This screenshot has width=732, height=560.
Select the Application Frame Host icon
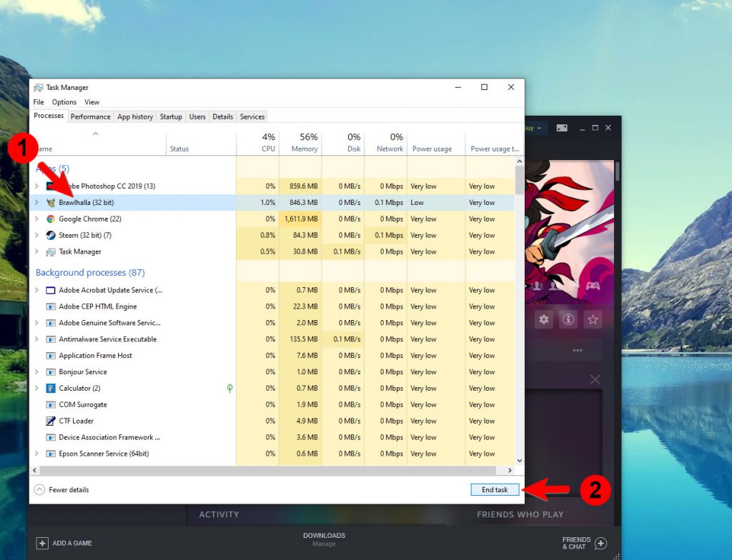(51, 356)
